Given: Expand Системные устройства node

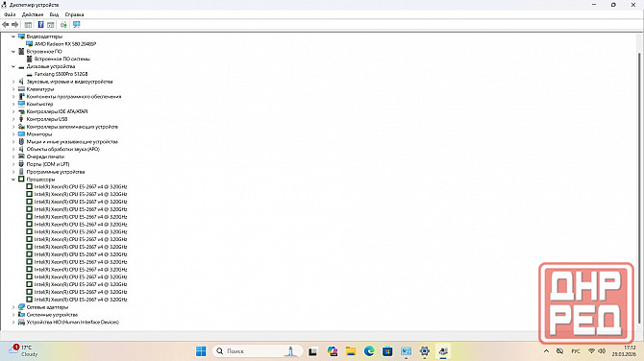Looking at the screenshot, I should tap(13, 315).
